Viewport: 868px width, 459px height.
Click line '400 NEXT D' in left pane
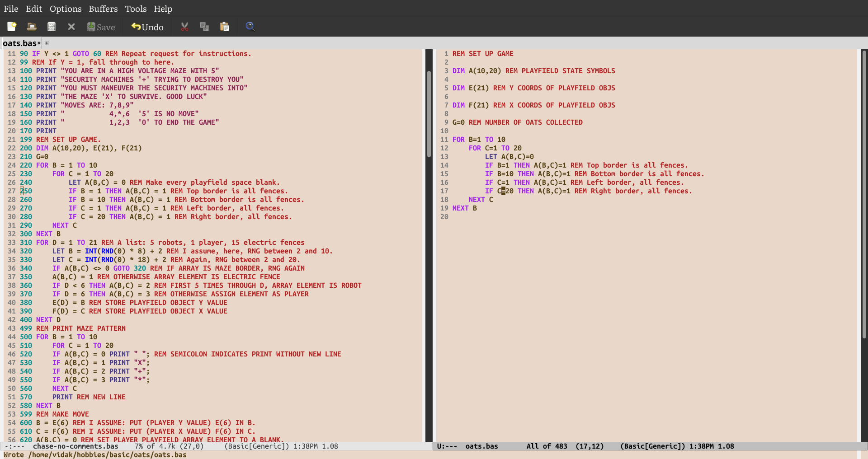[40, 320]
